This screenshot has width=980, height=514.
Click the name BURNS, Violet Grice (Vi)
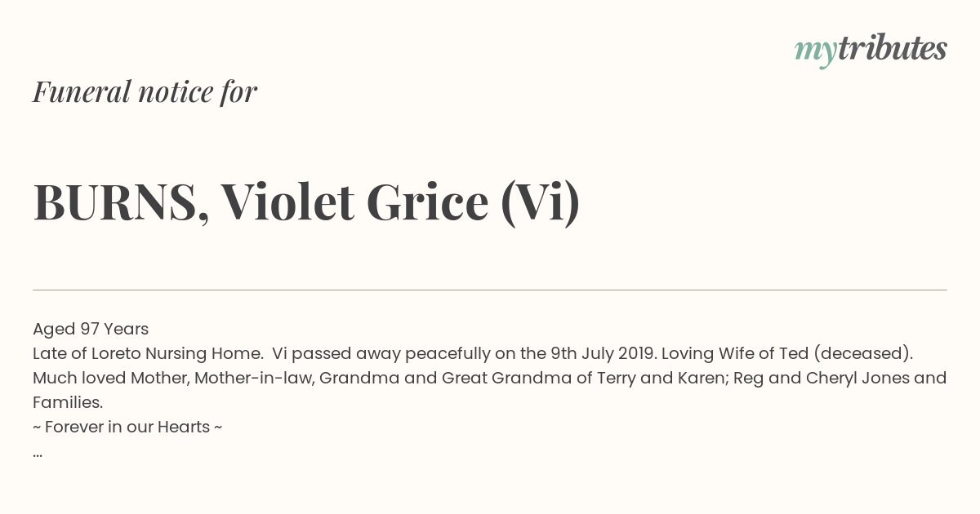306,202
